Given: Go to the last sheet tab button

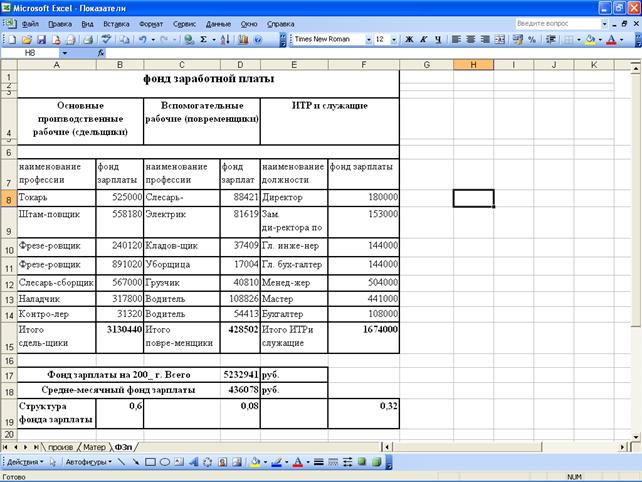Looking at the screenshot, I should point(36,447).
